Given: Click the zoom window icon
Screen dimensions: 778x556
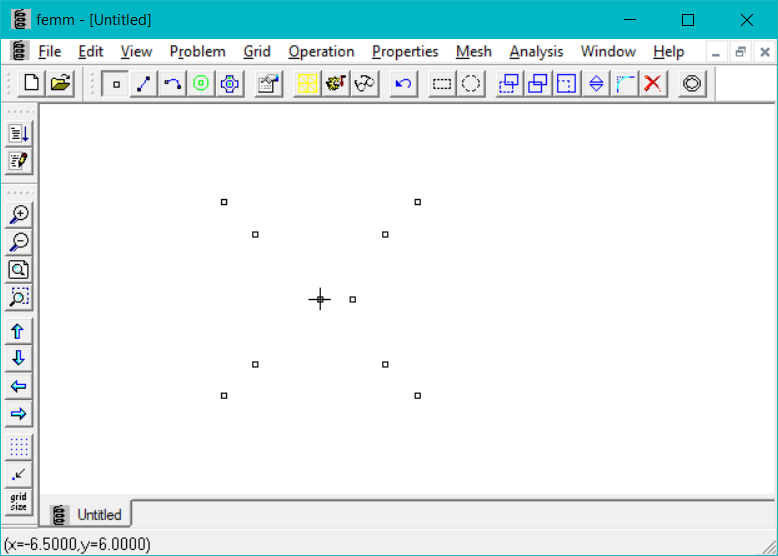Looking at the screenshot, I should click(19, 298).
